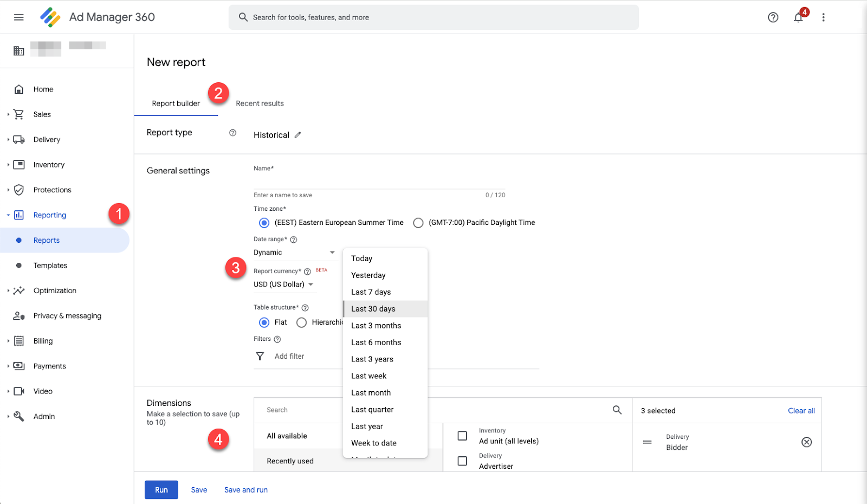This screenshot has width=867, height=504.
Task: Click the Ad Manager 360 logo
Action: click(x=50, y=17)
